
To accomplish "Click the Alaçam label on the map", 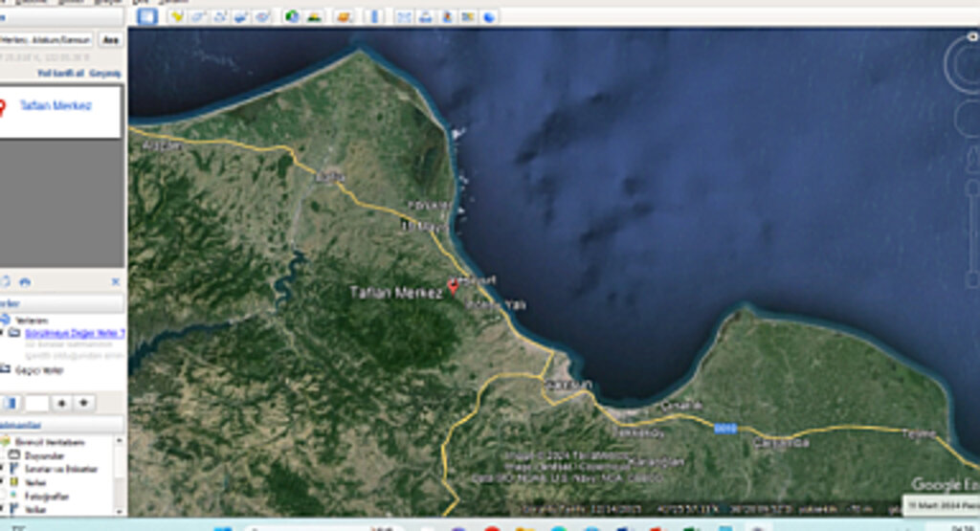I will pos(163,145).
